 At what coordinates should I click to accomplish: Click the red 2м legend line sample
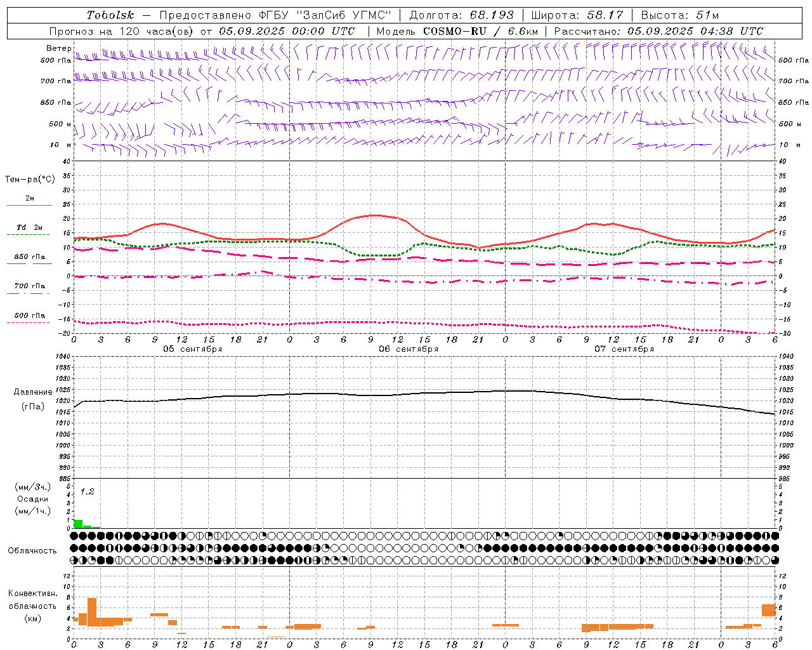[x=29, y=205]
